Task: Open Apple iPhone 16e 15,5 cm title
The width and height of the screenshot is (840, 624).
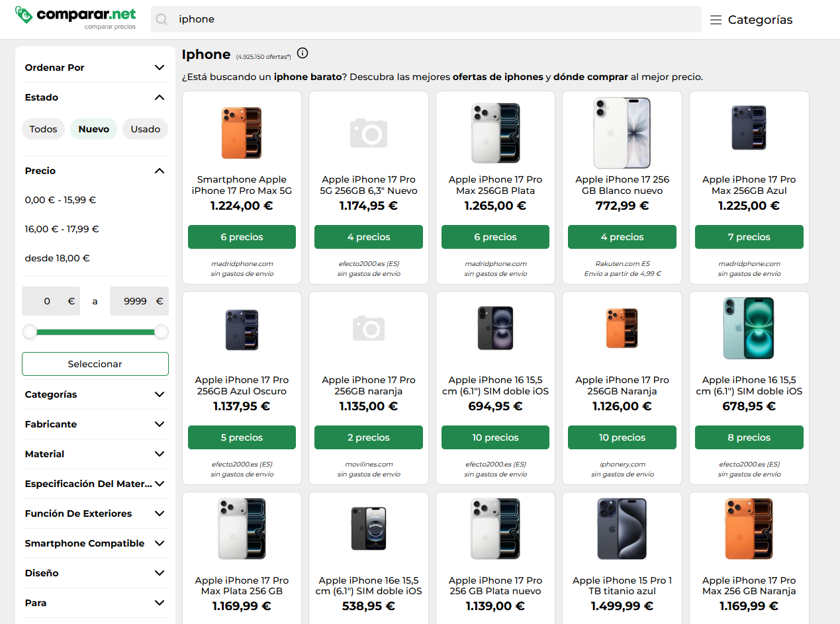Action: pyautogui.click(x=369, y=586)
